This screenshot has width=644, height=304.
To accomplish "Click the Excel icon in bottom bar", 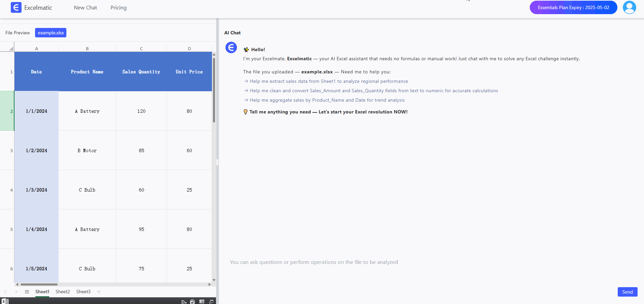I will tap(5, 301).
